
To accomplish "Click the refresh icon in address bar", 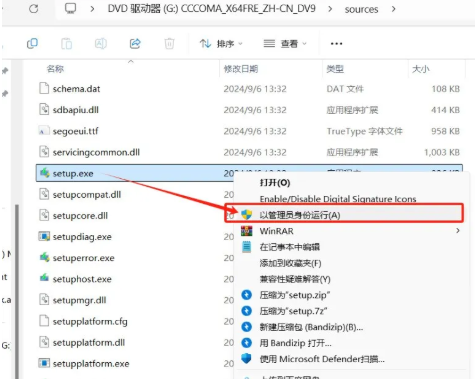I will click(x=33, y=8).
